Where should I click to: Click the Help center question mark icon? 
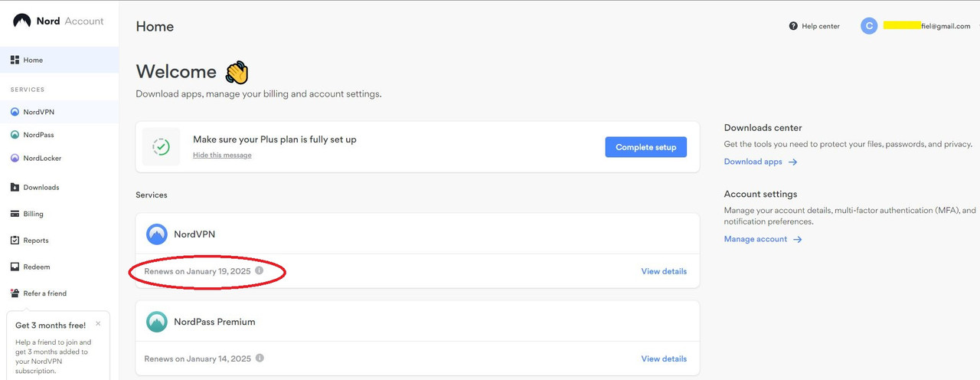pyautogui.click(x=793, y=26)
